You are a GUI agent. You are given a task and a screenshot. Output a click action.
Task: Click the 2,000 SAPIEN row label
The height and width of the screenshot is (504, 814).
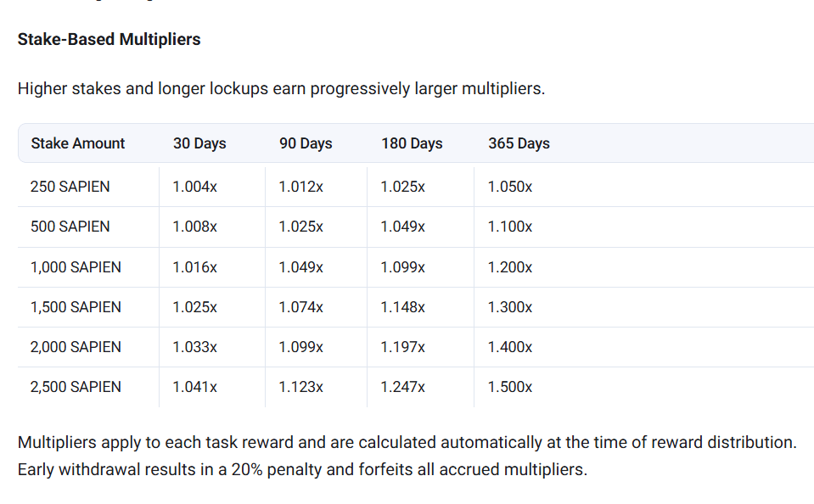76,347
